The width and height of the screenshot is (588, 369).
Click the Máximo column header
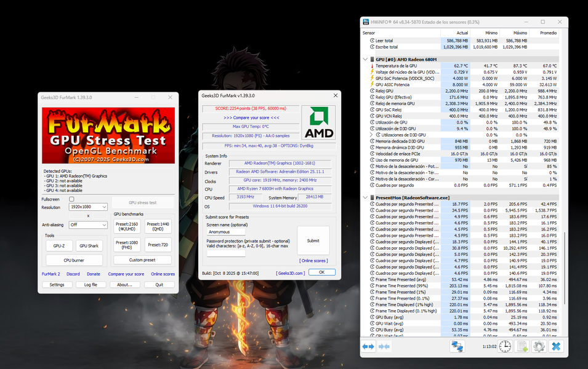pyautogui.click(x=518, y=33)
